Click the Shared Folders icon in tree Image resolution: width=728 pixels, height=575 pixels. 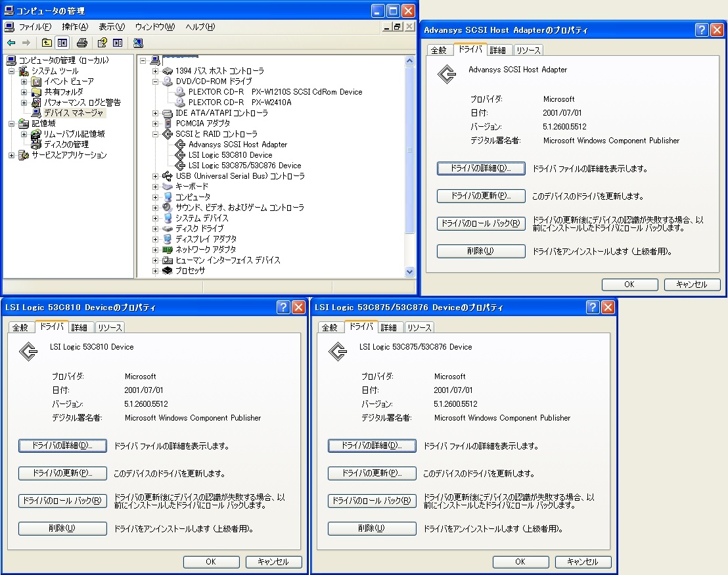click(36, 92)
